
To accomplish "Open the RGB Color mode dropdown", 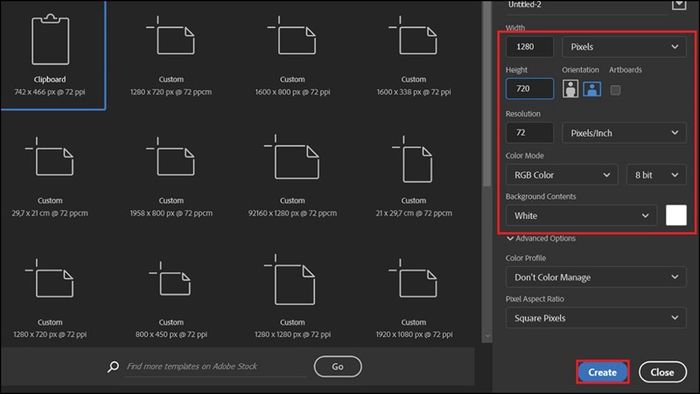I will (x=562, y=175).
